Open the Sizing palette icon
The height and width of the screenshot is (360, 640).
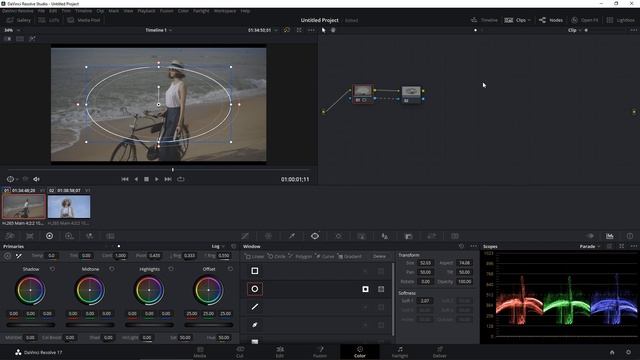pos(431,236)
